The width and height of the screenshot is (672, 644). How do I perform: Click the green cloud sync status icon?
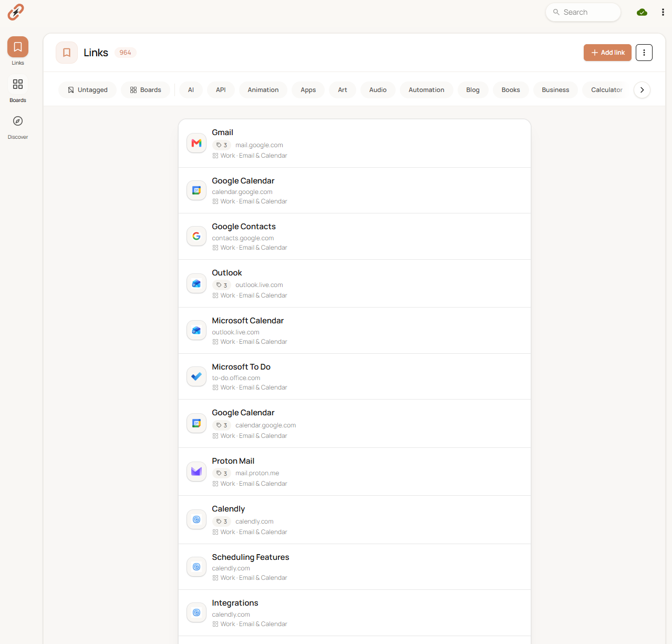point(642,12)
